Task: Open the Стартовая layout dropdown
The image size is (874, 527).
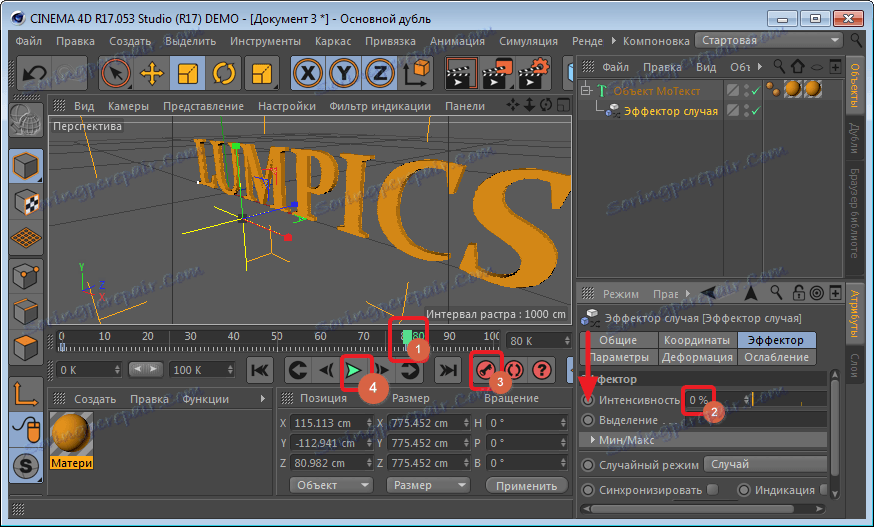Action: pos(770,40)
